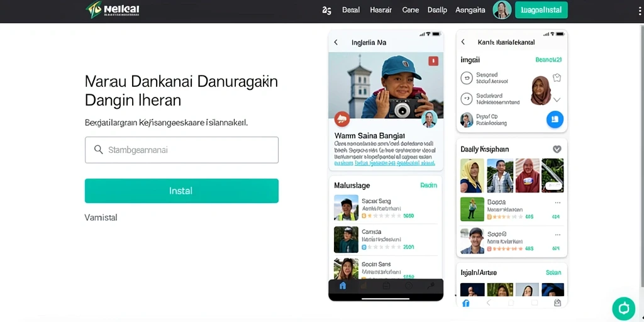Viewport: 644px width, 322px height.
Task: Select the Sacar Sang list row
Action: click(x=386, y=208)
